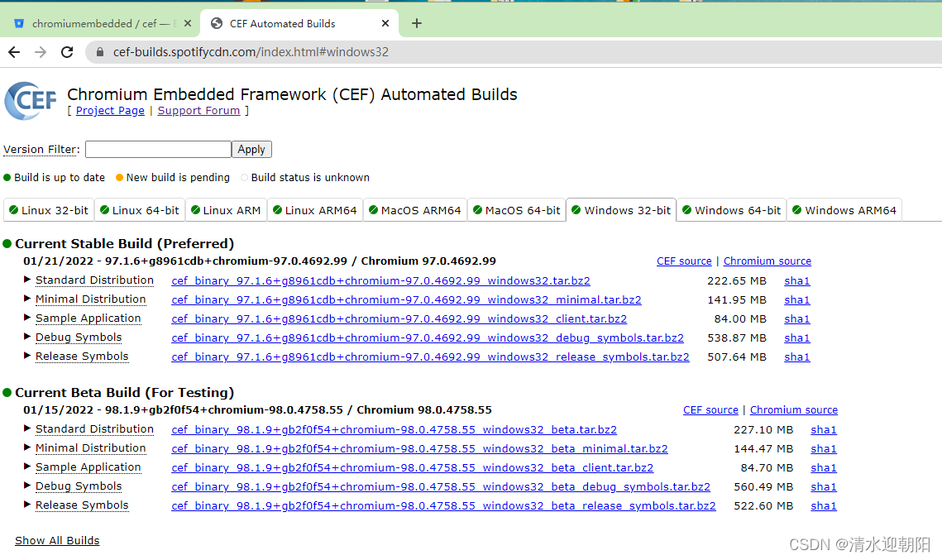The width and height of the screenshot is (942, 560).
Task: Click the CEF logo
Action: point(30,101)
